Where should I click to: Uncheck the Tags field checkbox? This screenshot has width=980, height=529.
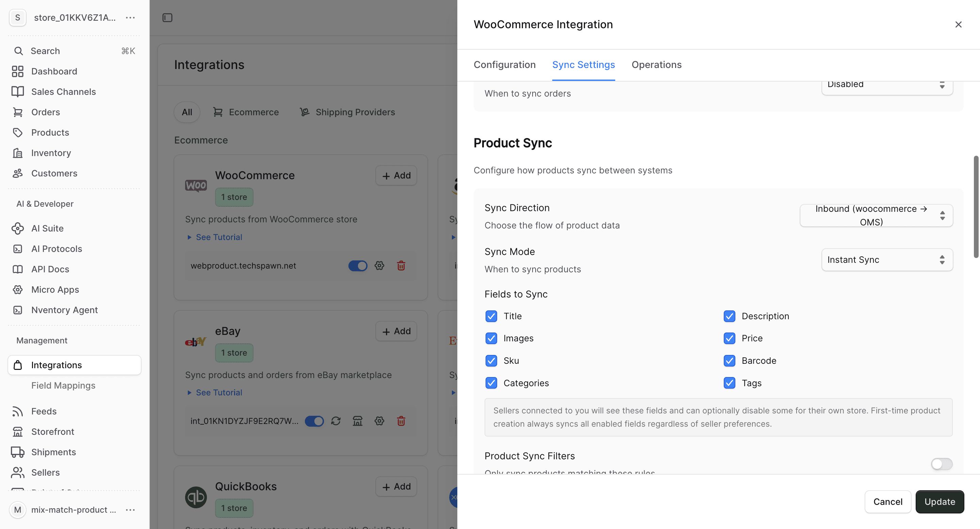[729, 383]
